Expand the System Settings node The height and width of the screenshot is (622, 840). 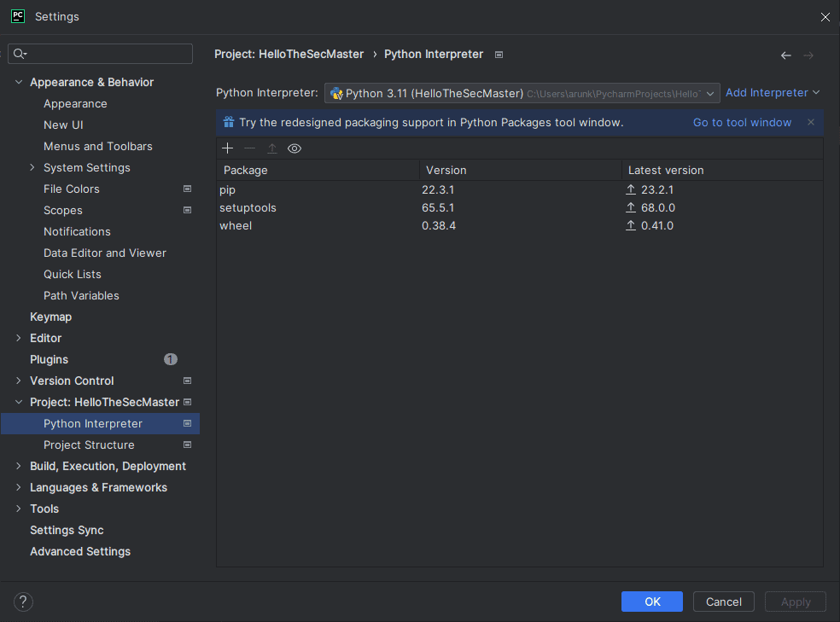[32, 167]
